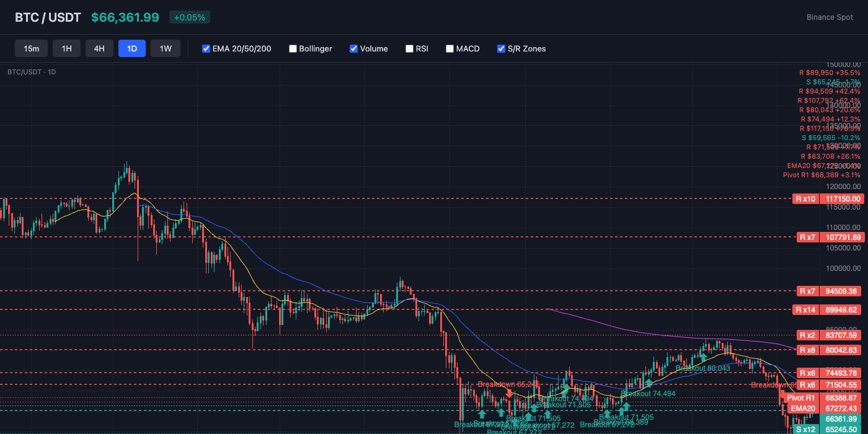Screen dimensions: 868x434
Task: Uncheck the EMA 20/50/200 checkbox
Action: click(206, 48)
